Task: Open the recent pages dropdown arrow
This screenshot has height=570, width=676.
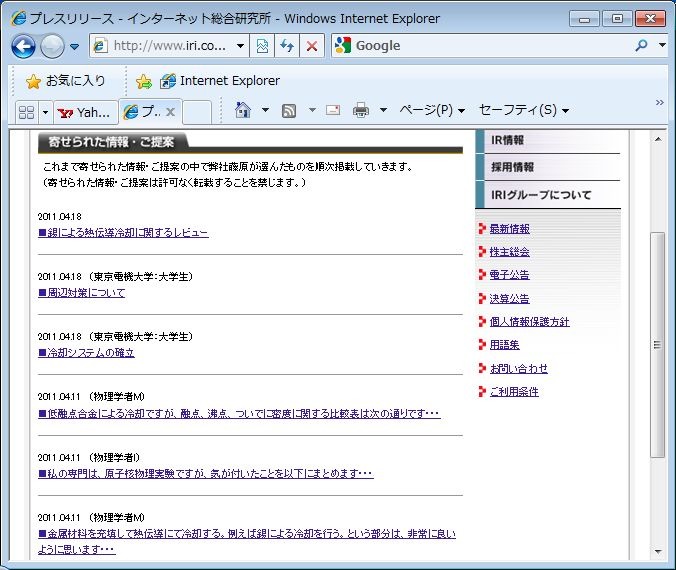Action: coord(75,46)
